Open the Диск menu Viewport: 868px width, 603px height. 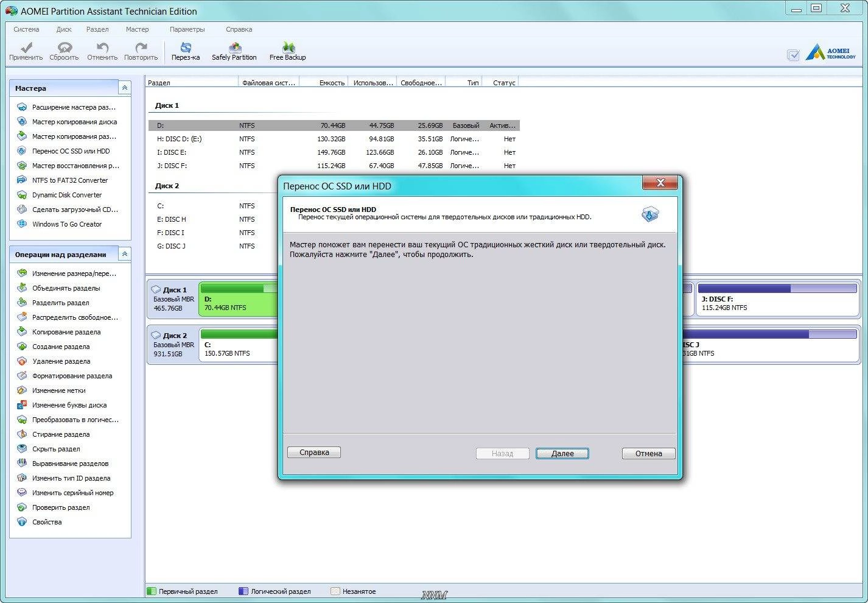[x=64, y=29]
